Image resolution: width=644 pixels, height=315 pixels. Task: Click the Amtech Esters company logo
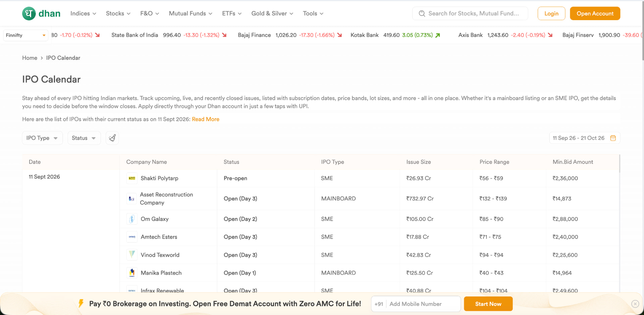pyautogui.click(x=132, y=237)
